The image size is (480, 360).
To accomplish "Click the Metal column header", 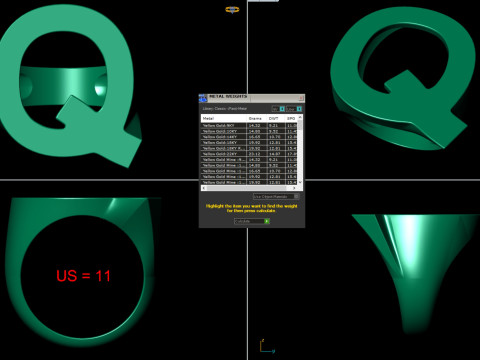I will (223, 118).
